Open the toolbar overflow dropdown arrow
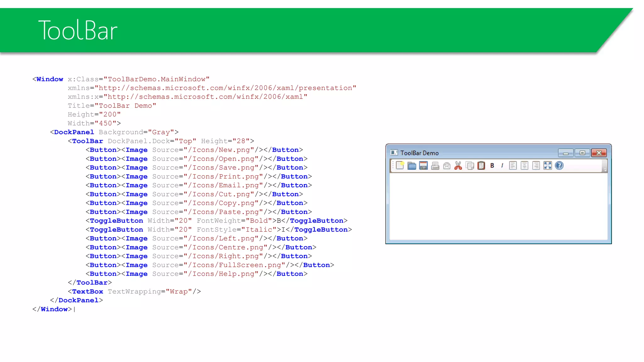The height and width of the screenshot is (362, 644). (x=605, y=166)
